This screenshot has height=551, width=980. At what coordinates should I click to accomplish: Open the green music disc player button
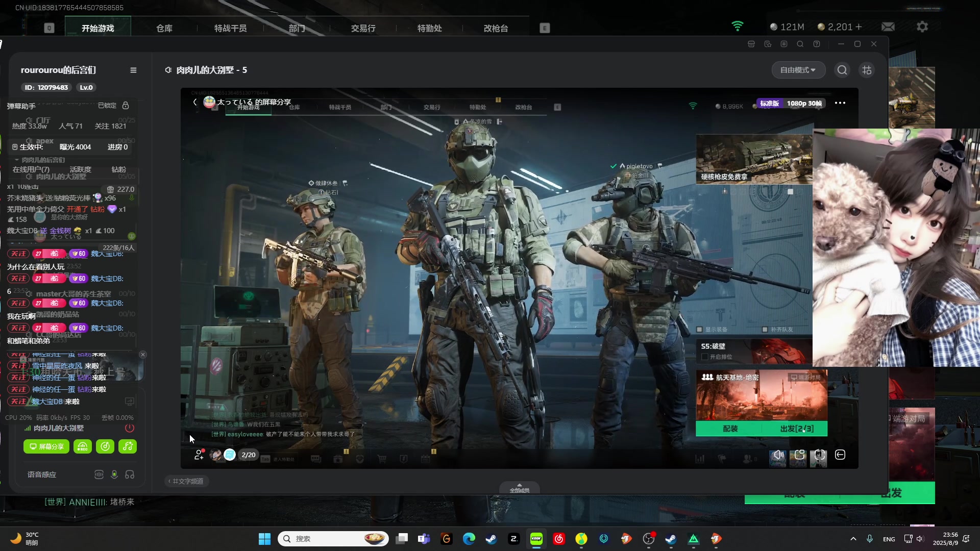(x=105, y=446)
